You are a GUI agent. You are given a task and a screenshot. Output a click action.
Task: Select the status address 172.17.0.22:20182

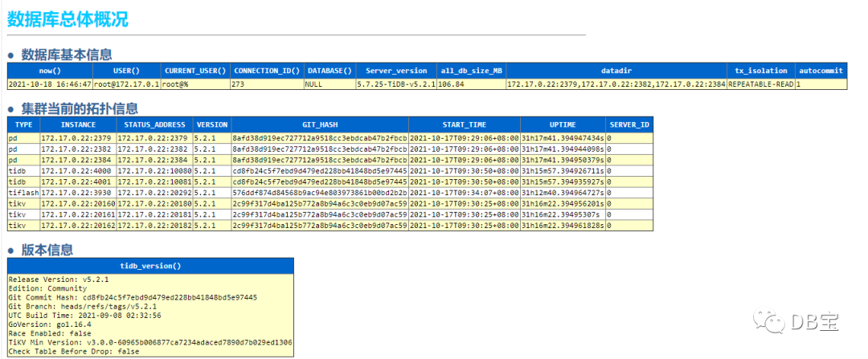(154, 226)
